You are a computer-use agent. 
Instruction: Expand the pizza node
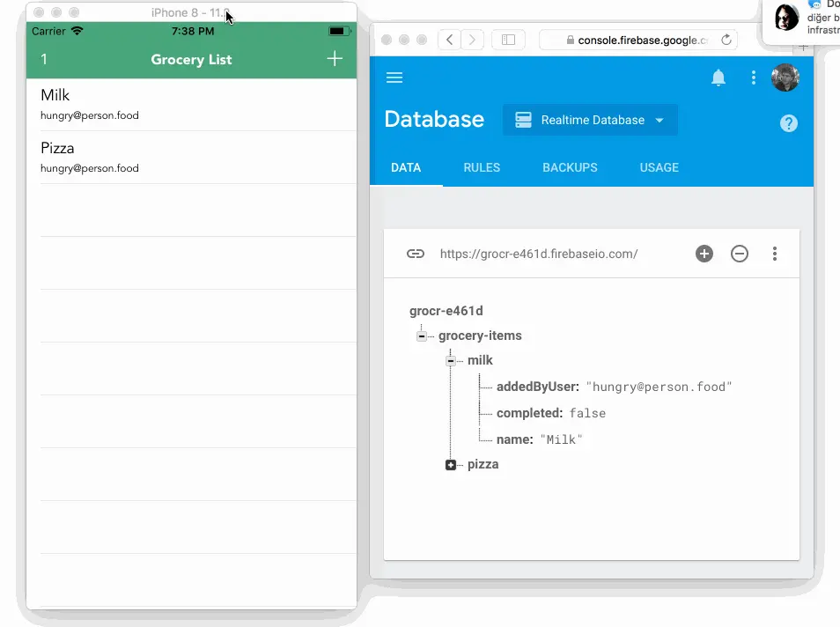(x=451, y=465)
